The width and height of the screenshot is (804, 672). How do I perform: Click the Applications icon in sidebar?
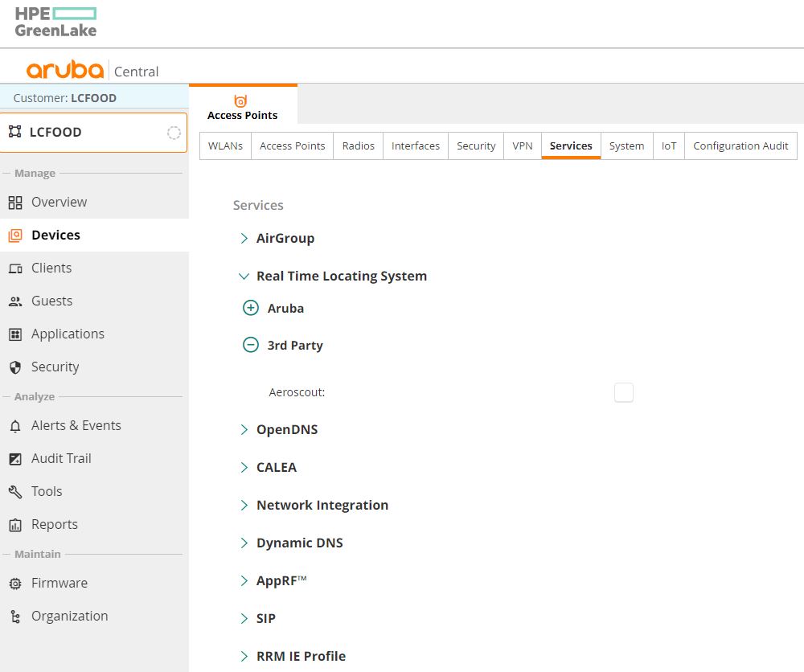(x=15, y=334)
